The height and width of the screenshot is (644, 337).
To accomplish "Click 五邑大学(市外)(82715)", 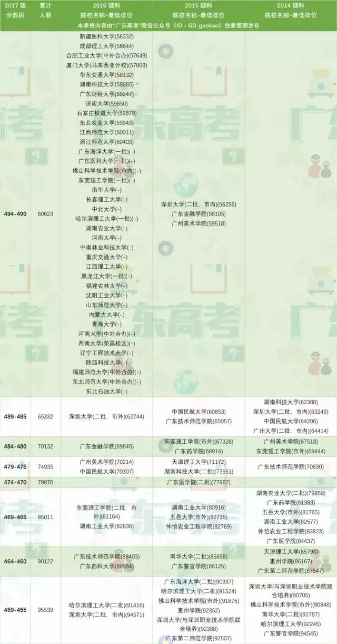I will [x=199, y=517].
